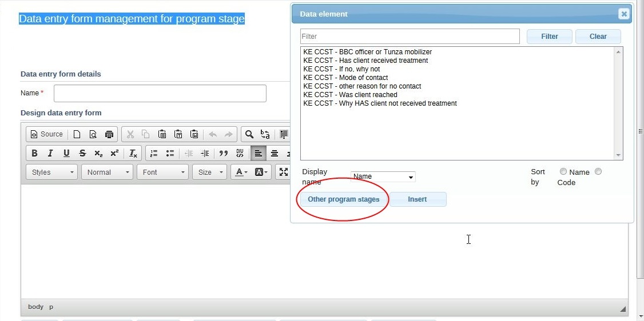Viewport: 644px width, 321px height.
Task: Click the editor resize handle corner
Action: [623, 309]
